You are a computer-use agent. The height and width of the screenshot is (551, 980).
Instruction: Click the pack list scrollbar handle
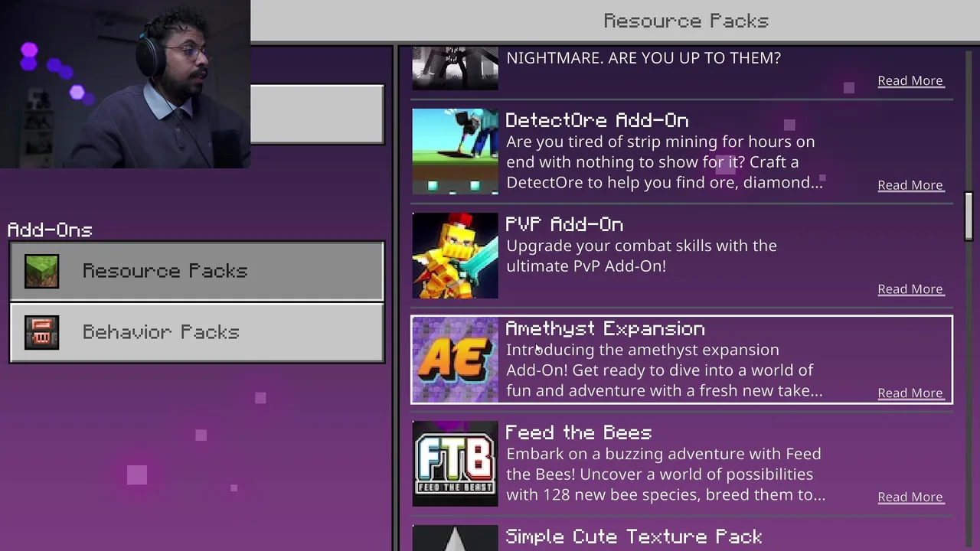969,217
